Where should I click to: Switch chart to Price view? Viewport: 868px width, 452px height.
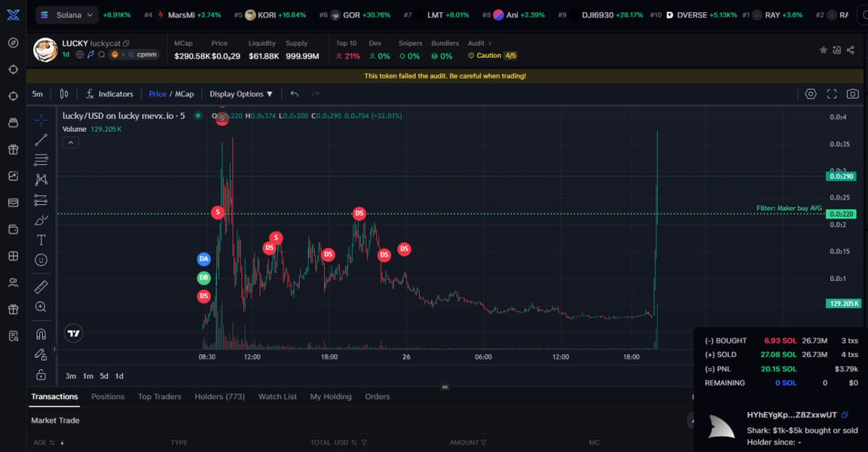157,94
